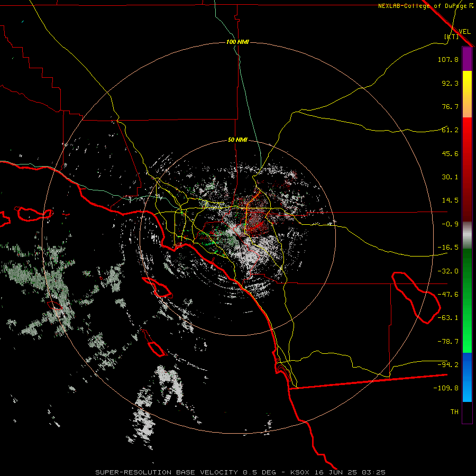Viewport: 476px width, 476px height.
Task: Pick the yellow segment of velocity color bar
Action: [x=467, y=94]
